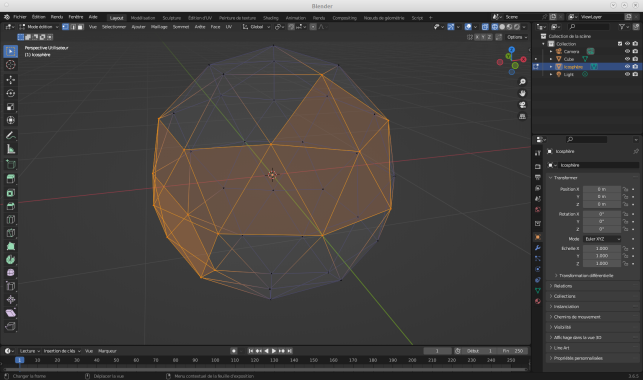This screenshot has height=380, width=643.
Task: Open the Mode édition dropdown
Action: coord(39,27)
